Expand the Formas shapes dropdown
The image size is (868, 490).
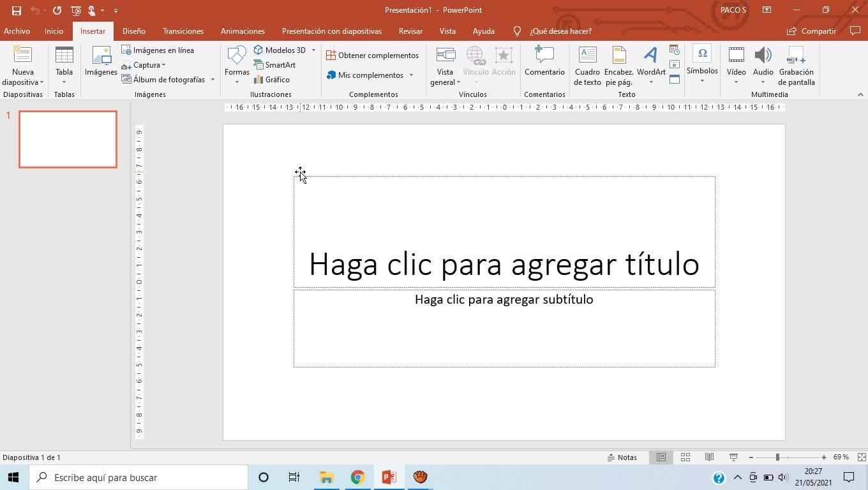(237, 82)
